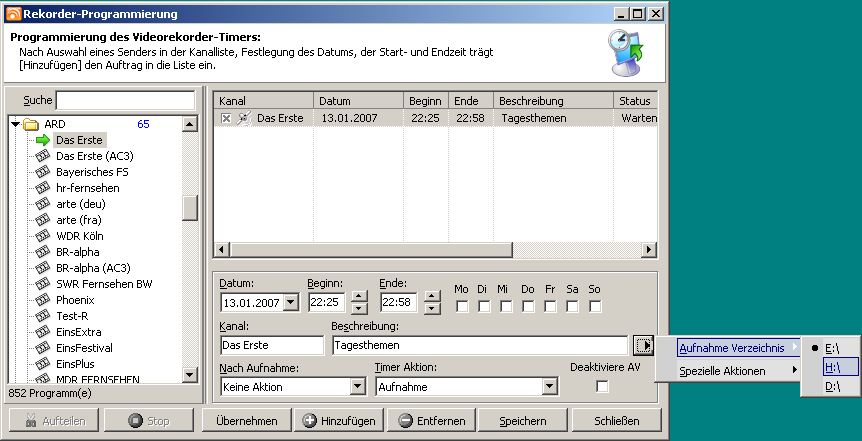
Task: Expand the Timer Aktion combo box
Action: 549,387
